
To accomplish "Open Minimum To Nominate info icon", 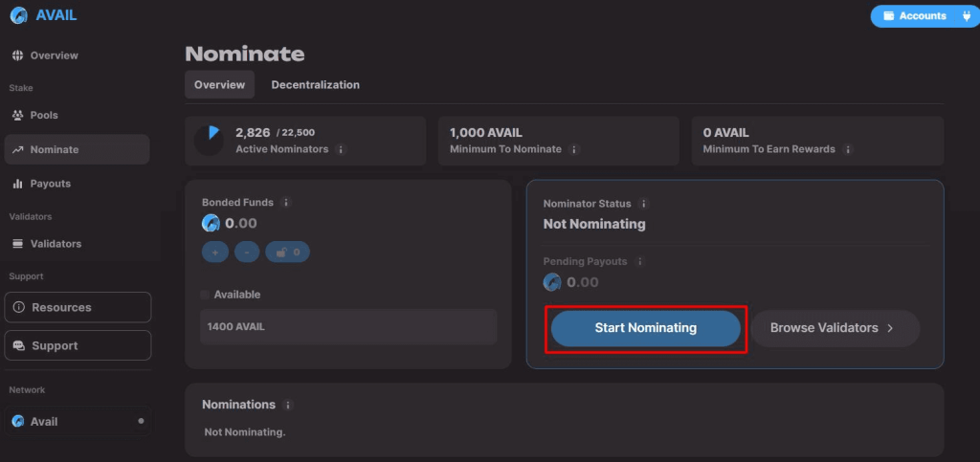I will (573, 150).
